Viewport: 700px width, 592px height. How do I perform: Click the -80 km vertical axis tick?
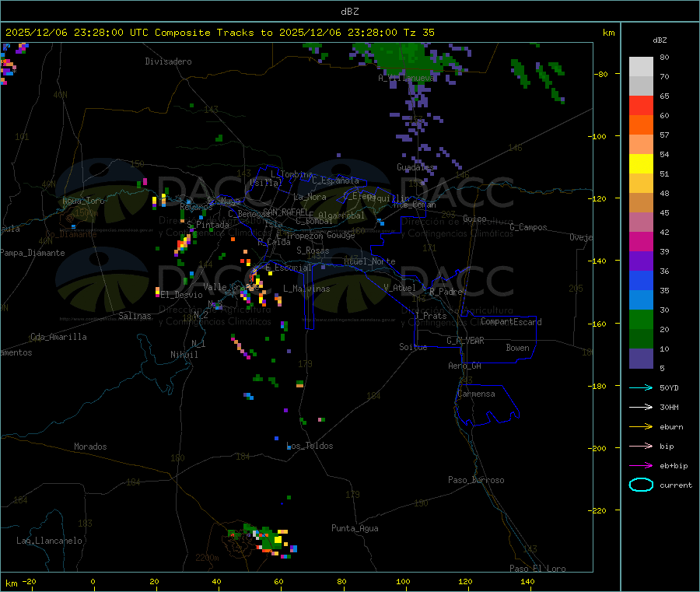pyautogui.click(x=601, y=74)
